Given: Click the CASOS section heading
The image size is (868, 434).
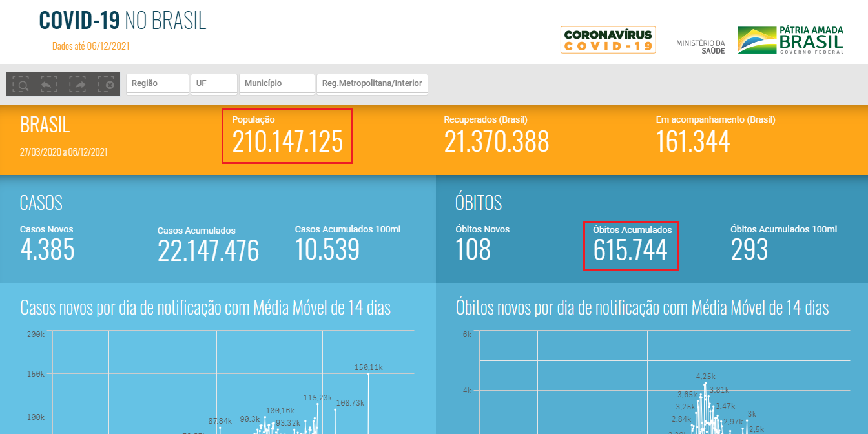Looking at the screenshot, I should (41, 203).
